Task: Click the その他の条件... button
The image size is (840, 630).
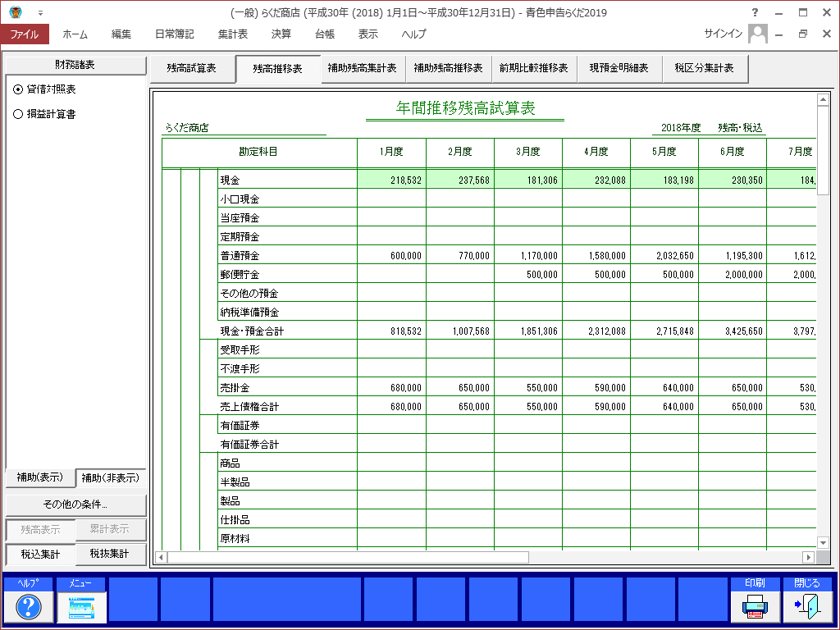Action: point(75,504)
